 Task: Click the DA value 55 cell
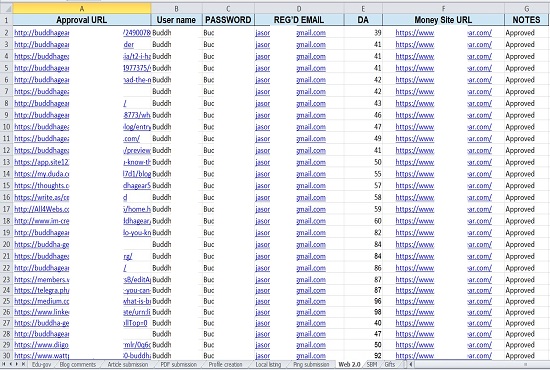click(363, 174)
